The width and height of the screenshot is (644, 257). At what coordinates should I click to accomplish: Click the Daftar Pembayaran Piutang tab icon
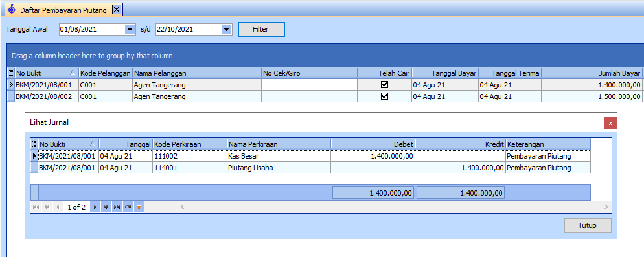coord(12,10)
